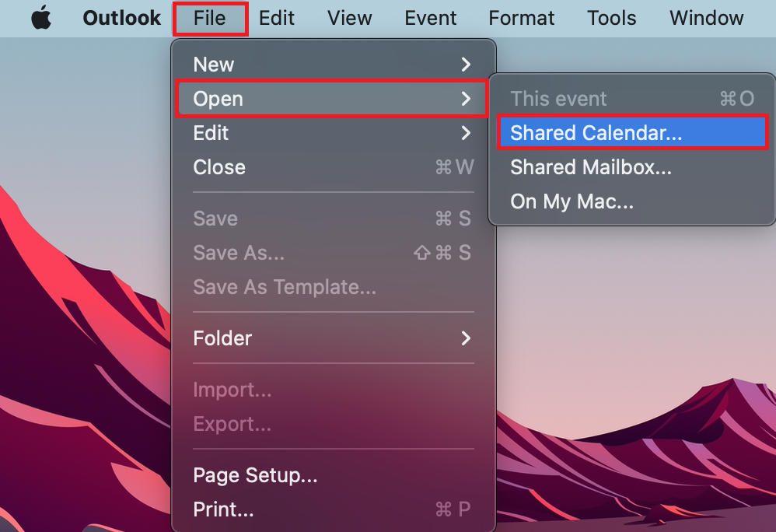The image size is (776, 532).
Task: Select Shared Mailbox... option
Action: (590, 167)
